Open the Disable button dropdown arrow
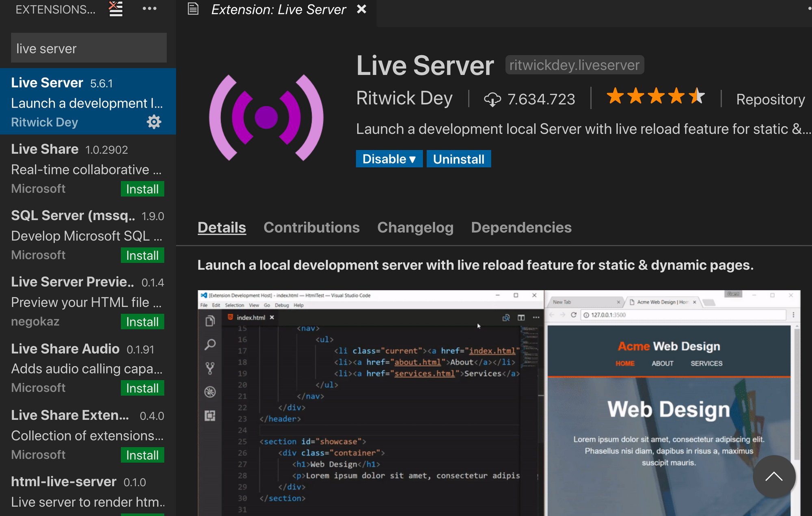The width and height of the screenshot is (812, 516). [412, 159]
